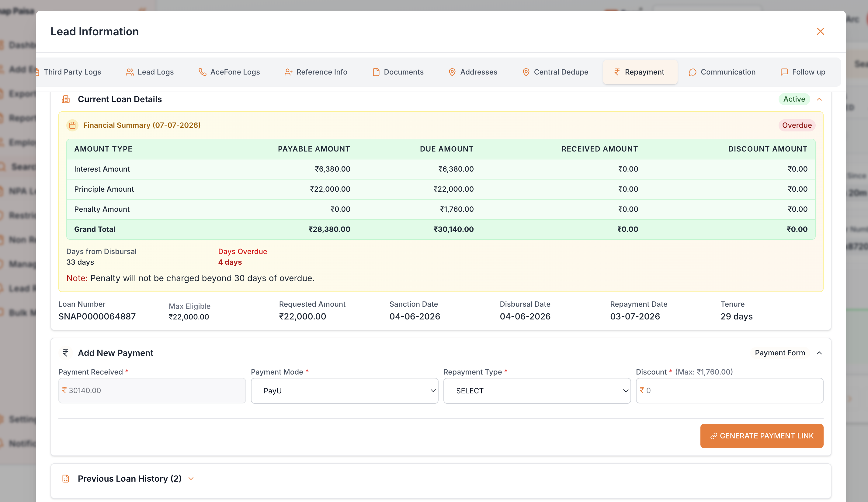Click the Generate Payment Link button

click(762, 436)
